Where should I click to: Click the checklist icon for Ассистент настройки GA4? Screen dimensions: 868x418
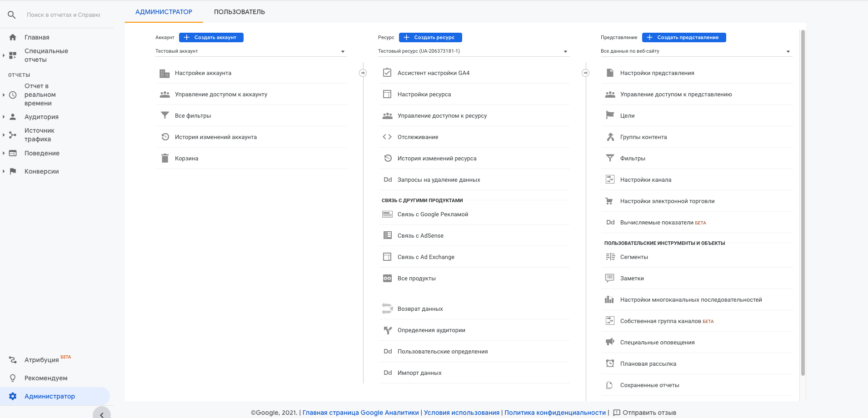point(387,73)
